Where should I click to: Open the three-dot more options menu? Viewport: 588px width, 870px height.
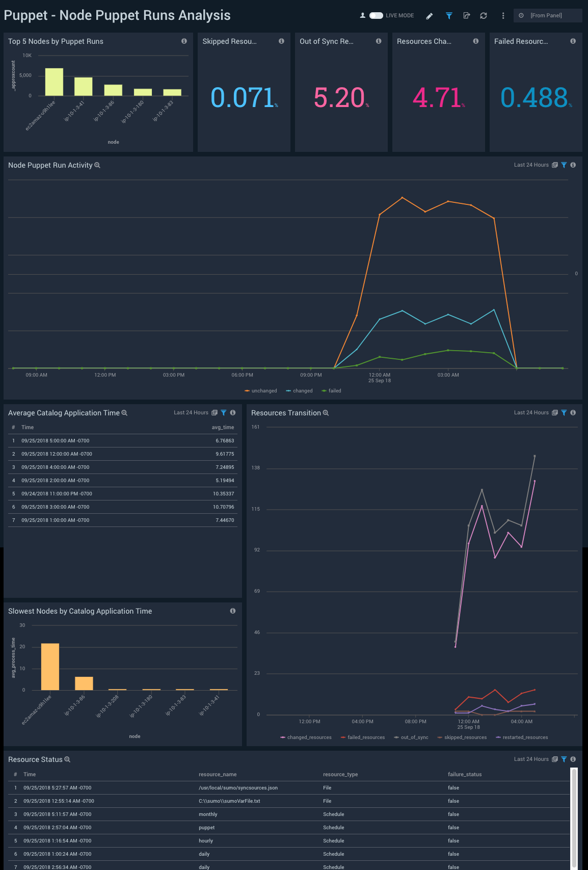coord(503,16)
